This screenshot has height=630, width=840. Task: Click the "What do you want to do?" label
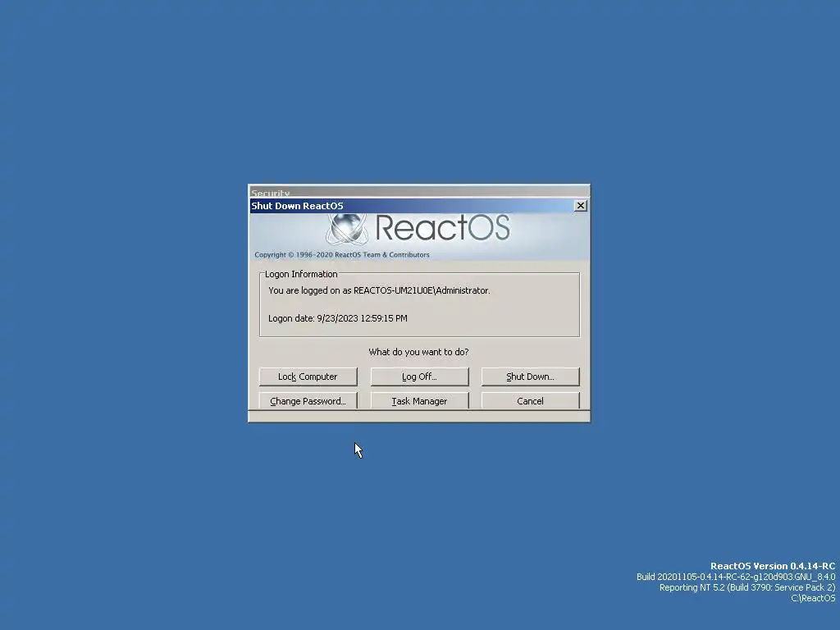(418, 352)
